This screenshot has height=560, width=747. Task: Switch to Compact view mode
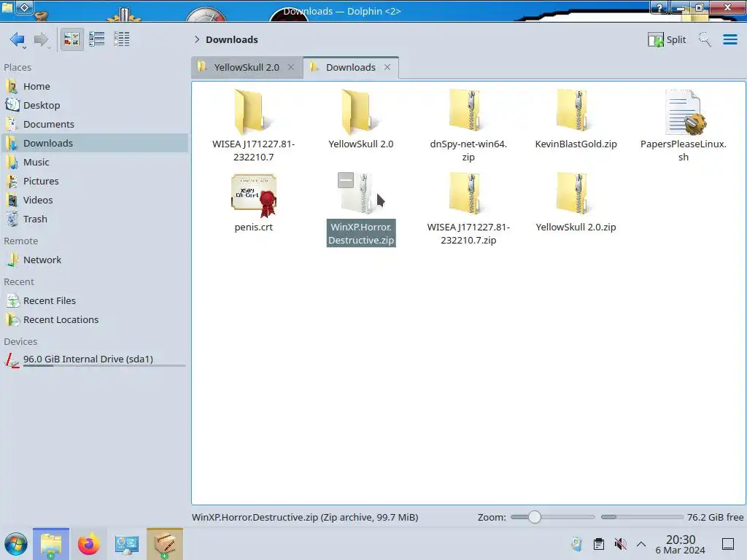click(97, 39)
